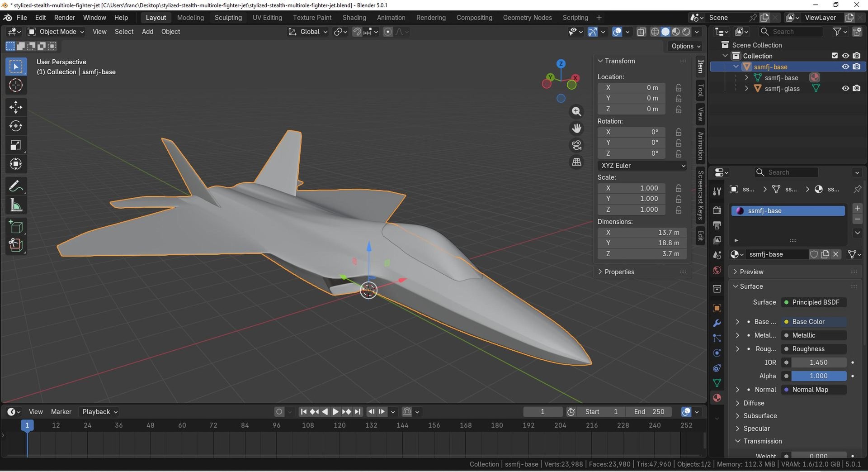Toggle X-ray display in viewport header
The height and width of the screenshot is (472, 868).
641,32
